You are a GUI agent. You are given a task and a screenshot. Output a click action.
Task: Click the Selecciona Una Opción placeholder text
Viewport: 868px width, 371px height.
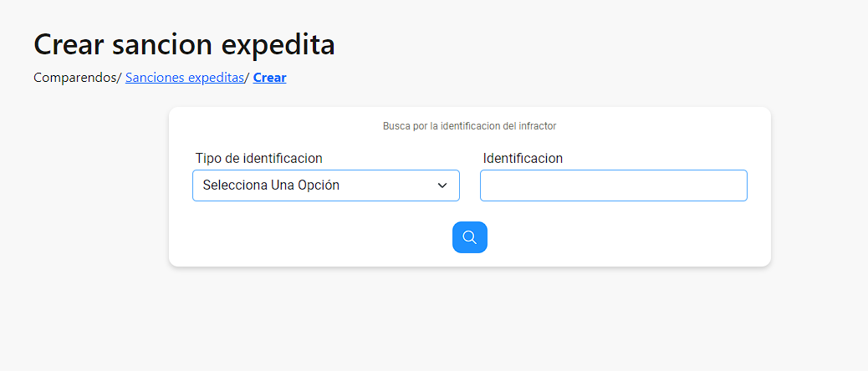point(271,185)
